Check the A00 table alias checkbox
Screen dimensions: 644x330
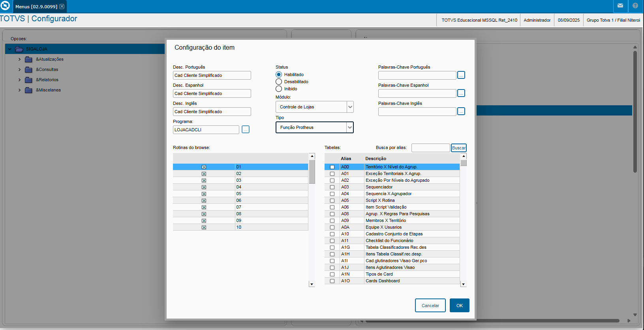tap(332, 167)
